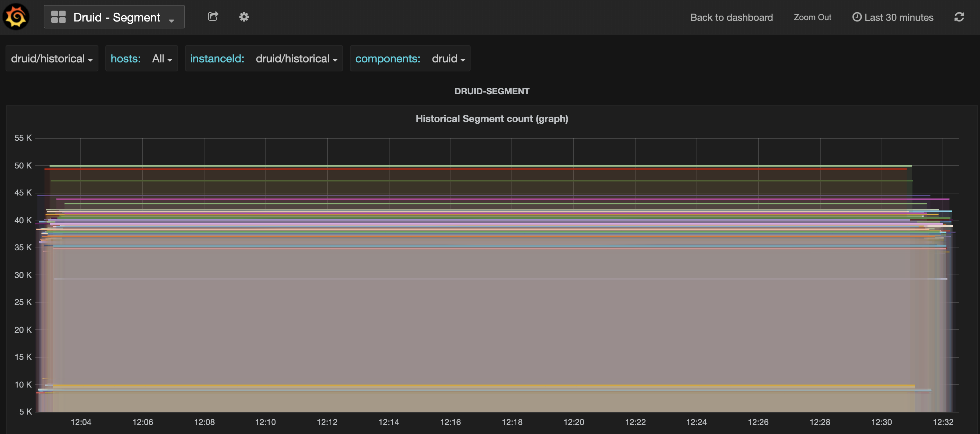The image size is (980, 434).
Task: Expand the druid/historical variable dropdown
Action: pyautogui.click(x=52, y=59)
